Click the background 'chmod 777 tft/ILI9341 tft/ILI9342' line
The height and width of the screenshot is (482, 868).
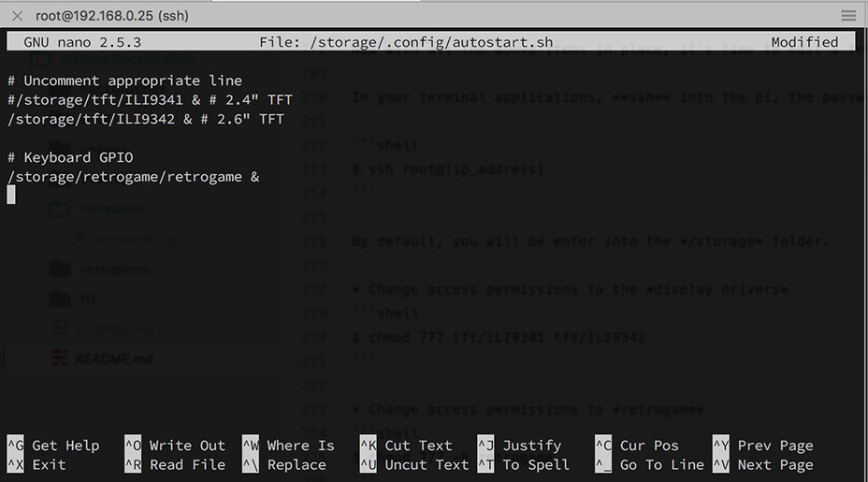[x=499, y=337]
